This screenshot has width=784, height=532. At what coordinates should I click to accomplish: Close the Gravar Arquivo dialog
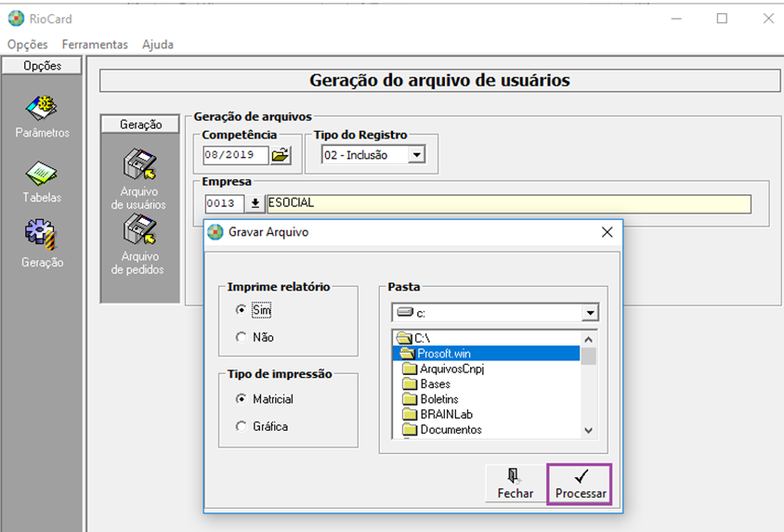pyautogui.click(x=607, y=232)
